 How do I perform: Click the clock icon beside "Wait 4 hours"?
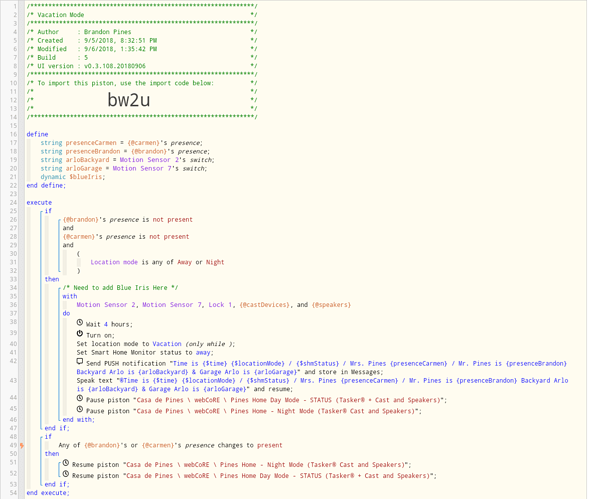point(80,323)
